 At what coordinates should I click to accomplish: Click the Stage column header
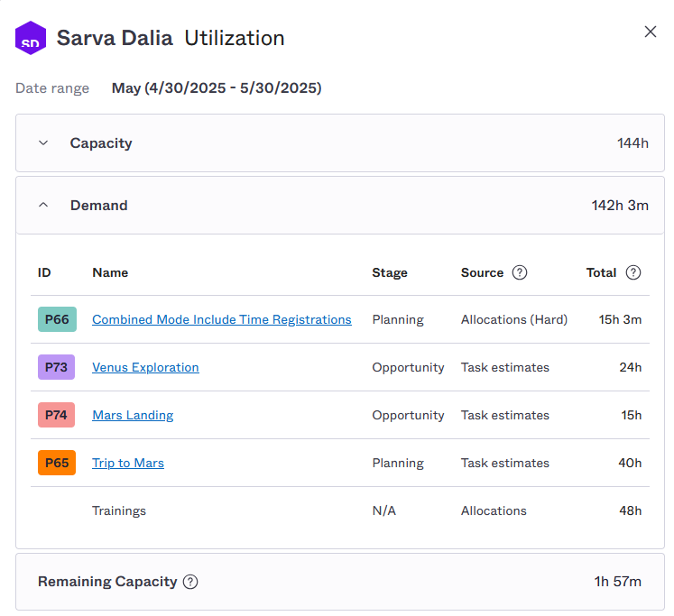click(x=390, y=272)
